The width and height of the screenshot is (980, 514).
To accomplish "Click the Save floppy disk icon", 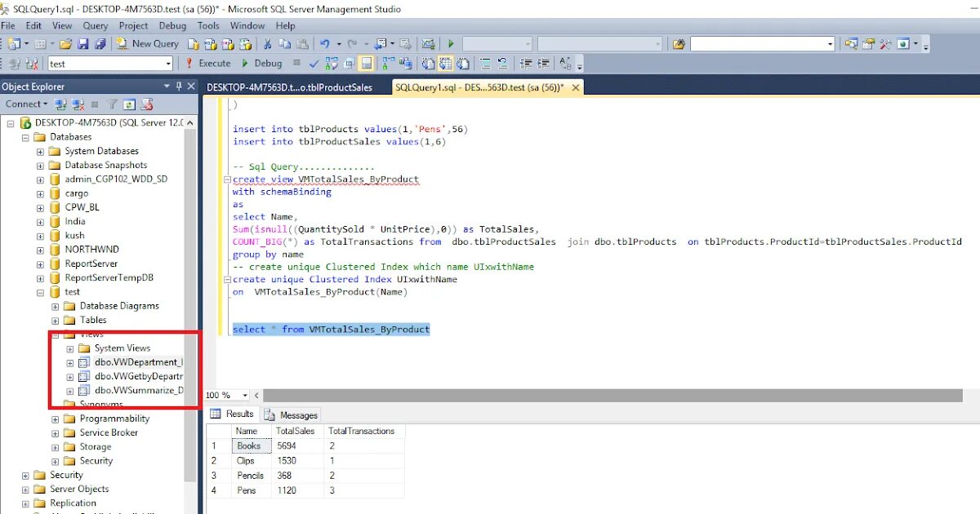I will pos(83,44).
